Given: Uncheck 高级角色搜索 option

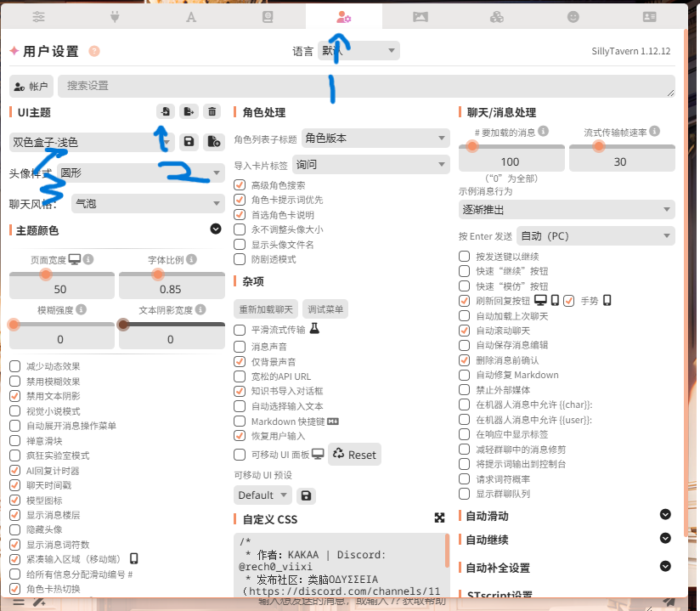Looking at the screenshot, I should [x=240, y=185].
